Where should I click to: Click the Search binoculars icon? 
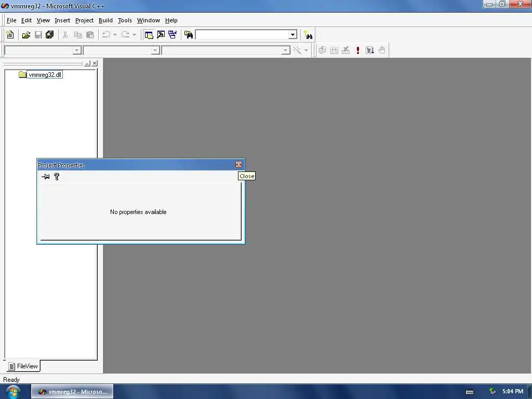pyautogui.click(x=308, y=35)
